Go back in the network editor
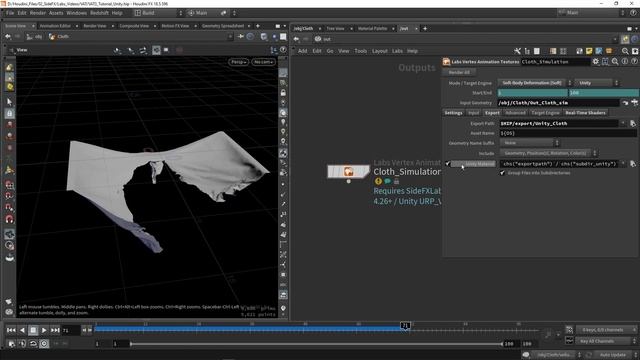The width and height of the screenshot is (640, 360). tap(296, 39)
